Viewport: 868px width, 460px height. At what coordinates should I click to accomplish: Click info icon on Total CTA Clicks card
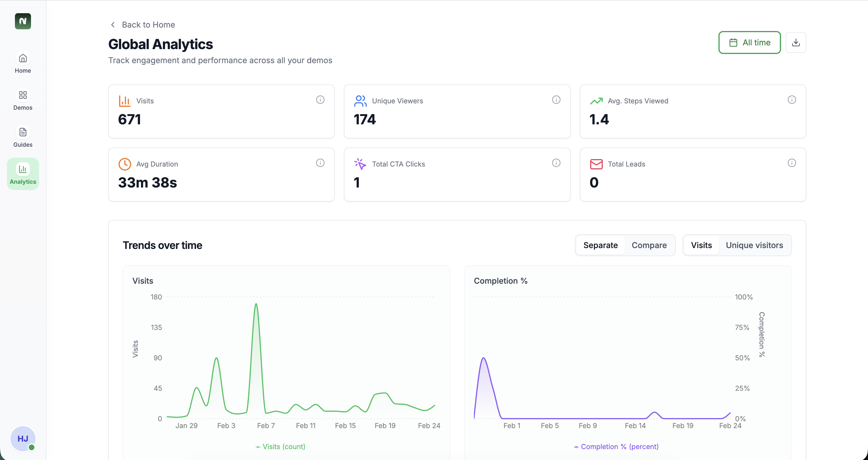tap(556, 163)
